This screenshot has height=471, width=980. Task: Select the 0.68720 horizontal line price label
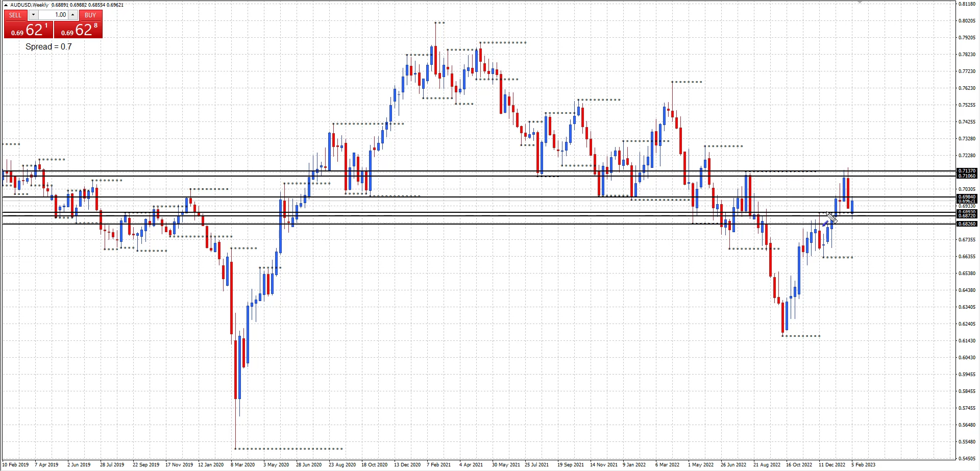[x=966, y=216]
